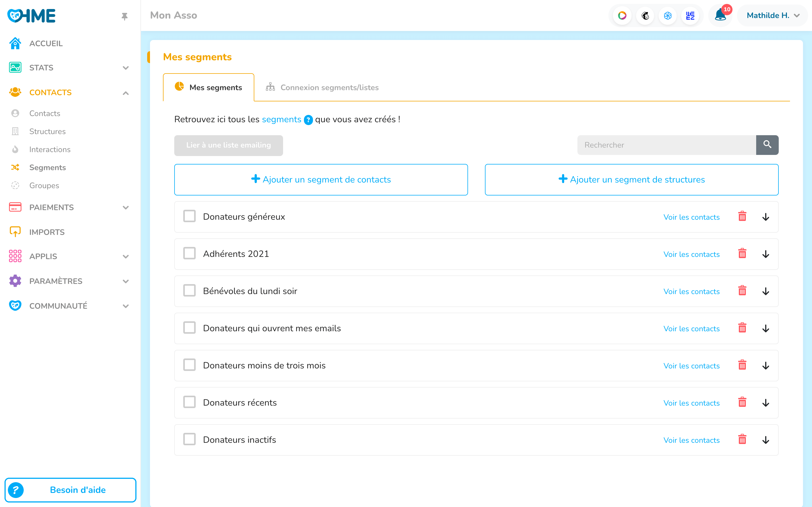812x507 pixels.
Task: Click the notification bell icon
Action: click(720, 15)
